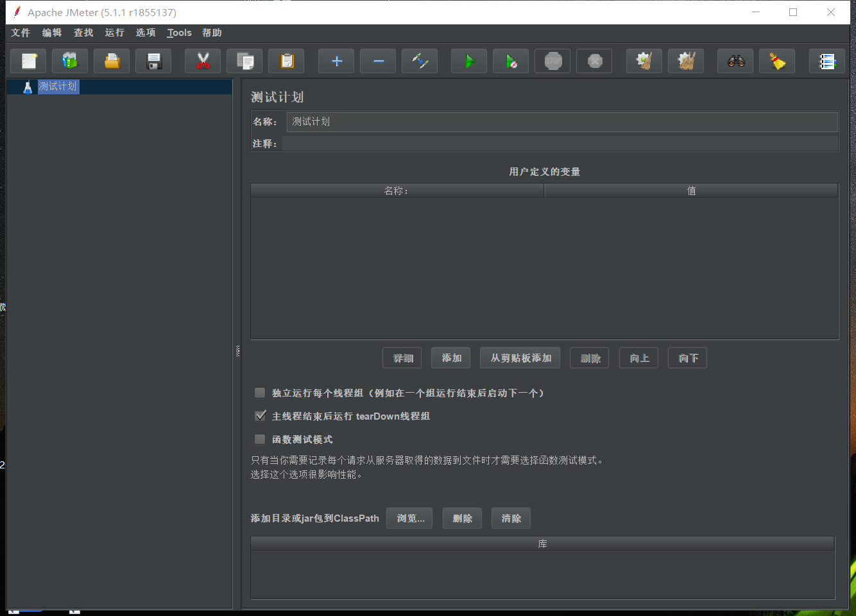856x616 pixels.
Task: Enable 函数测试模式
Action: (260, 439)
